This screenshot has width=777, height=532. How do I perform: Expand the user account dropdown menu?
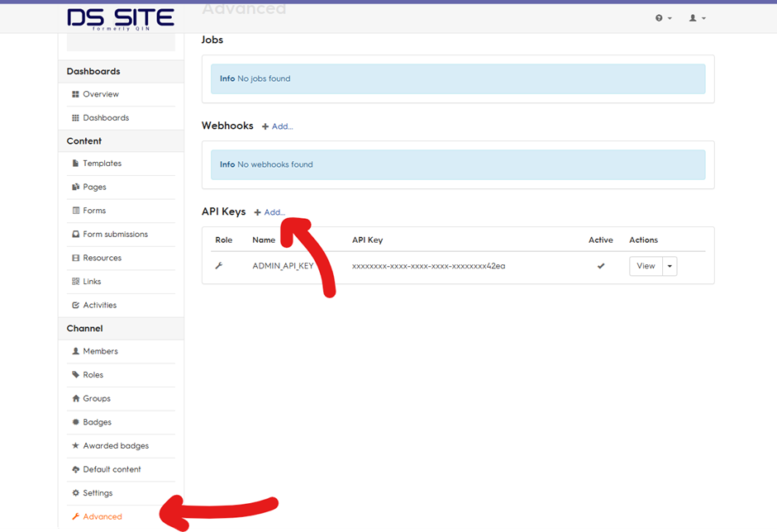click(702, 17)
